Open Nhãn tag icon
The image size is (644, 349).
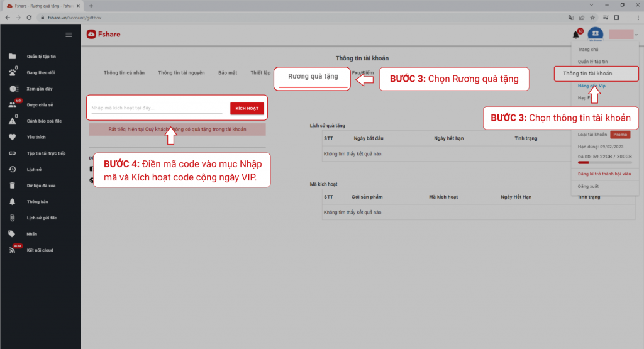[x=12, y=234]
